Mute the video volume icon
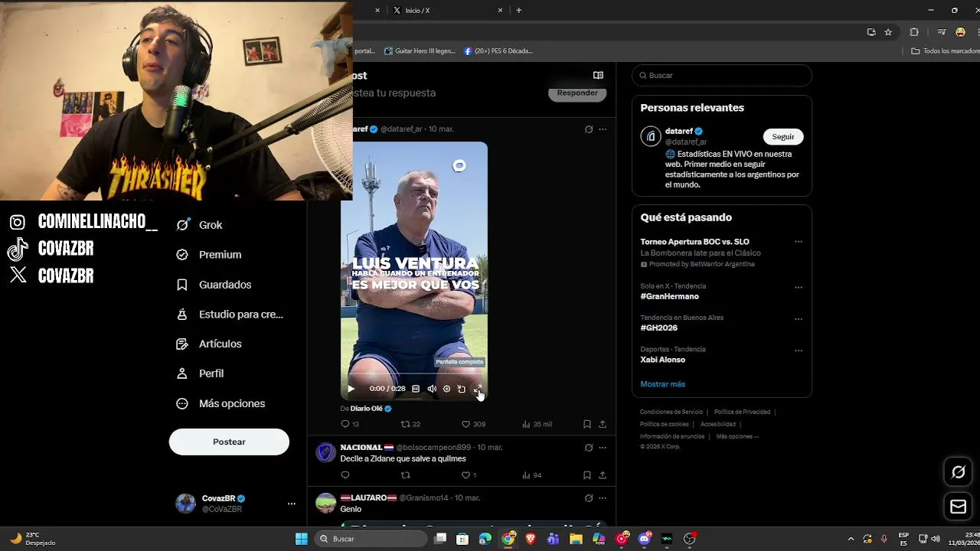Image resolution: width=980 pixels, height=551 pixels. 432,389
